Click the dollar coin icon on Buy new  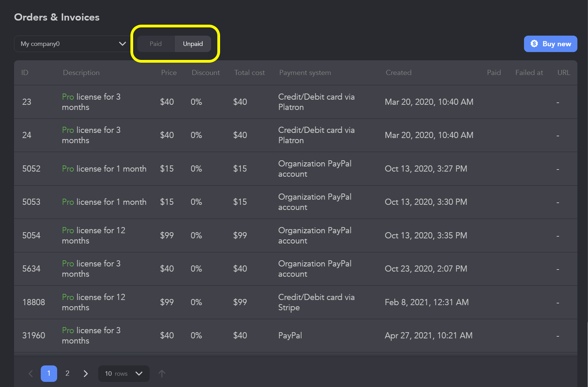coord(534,44)
